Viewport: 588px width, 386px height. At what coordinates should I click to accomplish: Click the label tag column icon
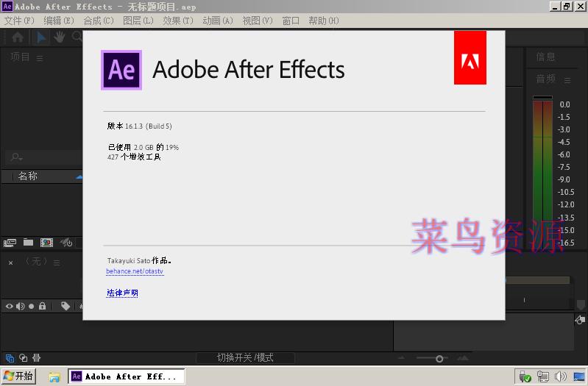65,306
